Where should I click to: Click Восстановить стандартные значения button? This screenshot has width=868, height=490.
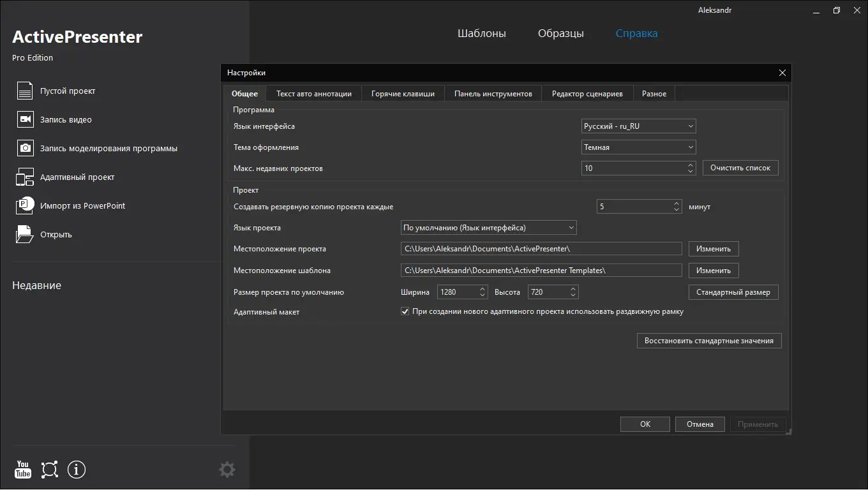click(x=708, y=341)
